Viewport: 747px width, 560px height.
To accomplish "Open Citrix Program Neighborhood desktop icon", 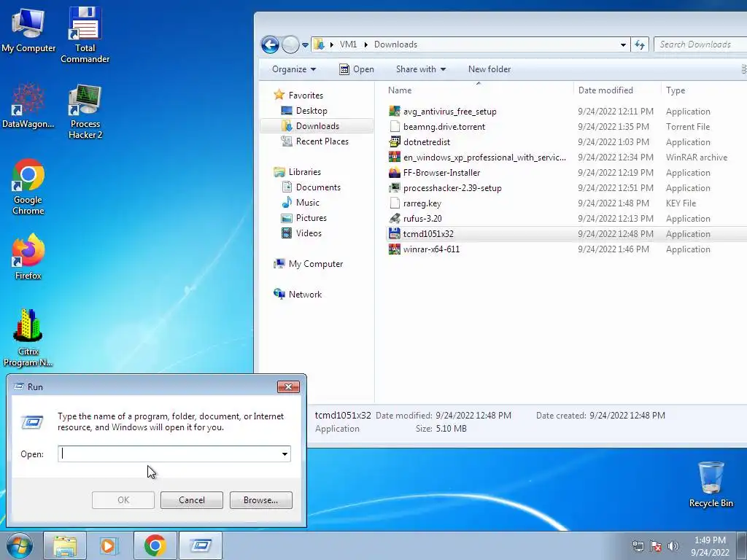I will pos(28,338).
